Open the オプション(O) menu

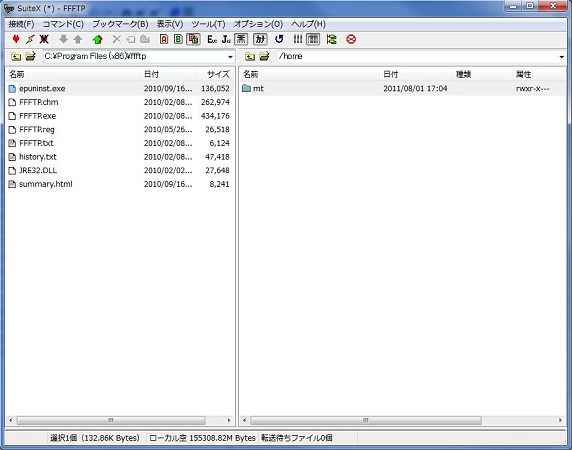258,24
